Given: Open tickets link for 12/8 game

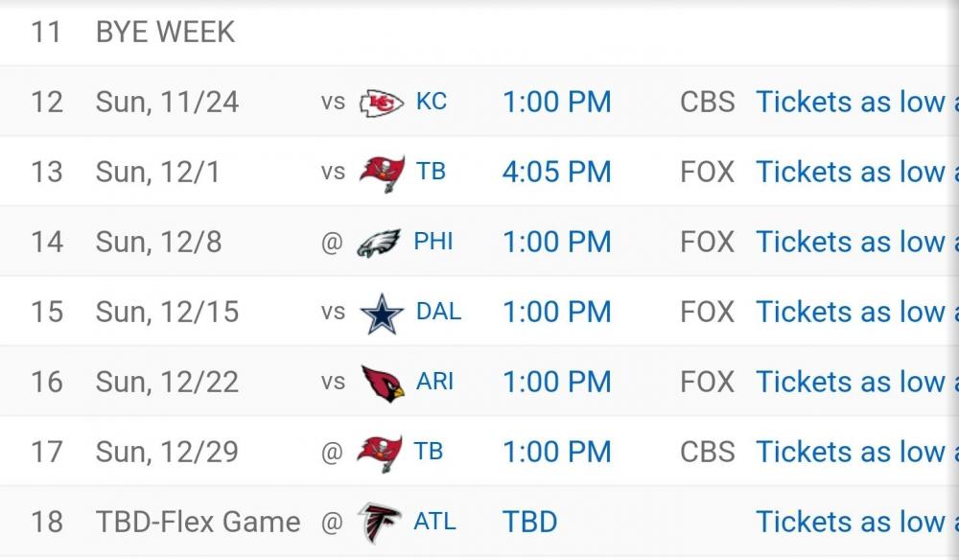Looking at the screenshot, I should click(x=855, y=242).
